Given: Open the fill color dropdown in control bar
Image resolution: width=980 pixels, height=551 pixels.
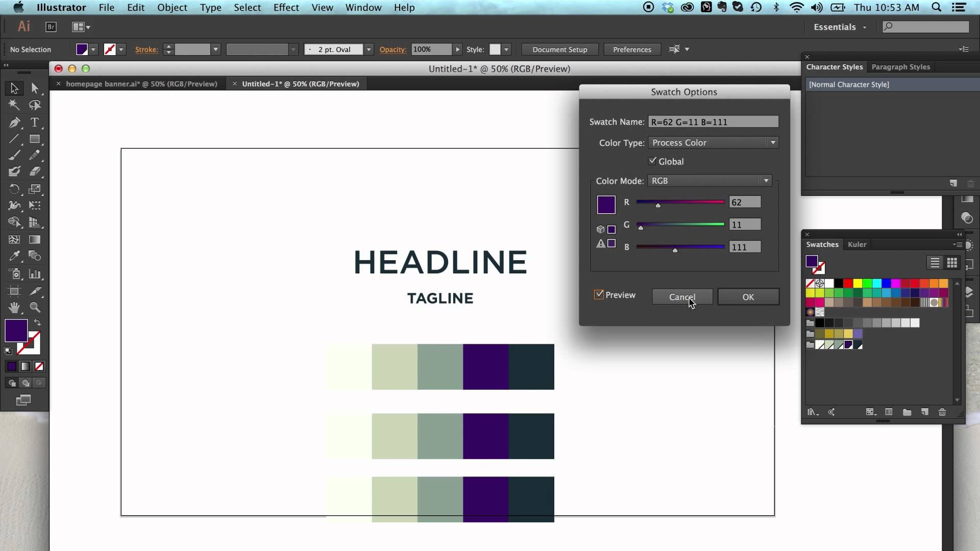Looking at the screenshot, I should pos(93,49).
